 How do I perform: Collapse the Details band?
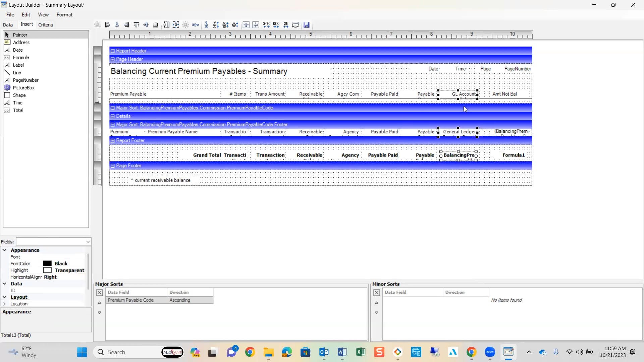coord(113,116)
